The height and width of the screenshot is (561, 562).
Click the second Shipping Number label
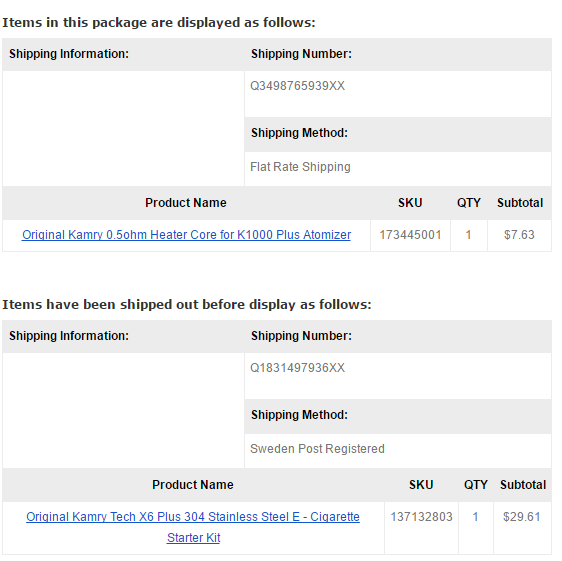click(x=301, y=336)
